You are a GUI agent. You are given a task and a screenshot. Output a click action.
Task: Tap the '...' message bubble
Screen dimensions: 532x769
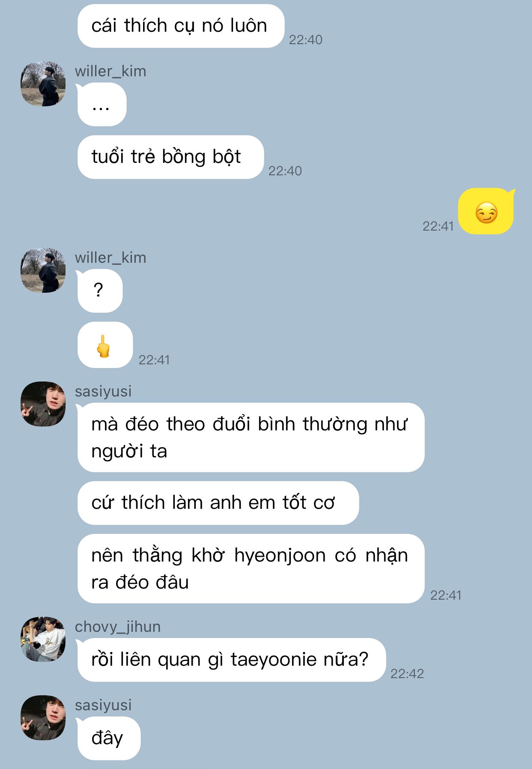[102, 105]
